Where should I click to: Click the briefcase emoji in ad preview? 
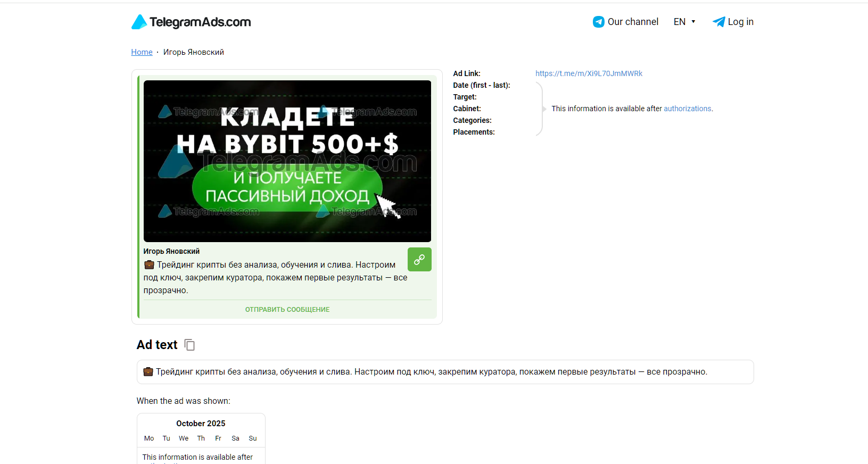click(149, 264)
